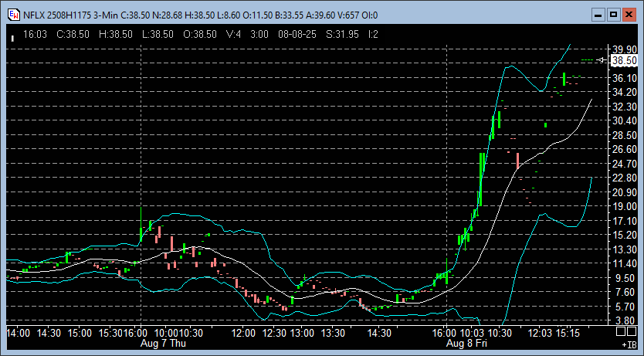Image resolution: width=644 pixels, height=356 pixels.
Task: Click the Aug 8 Fri date label
Action: point(466,344)
